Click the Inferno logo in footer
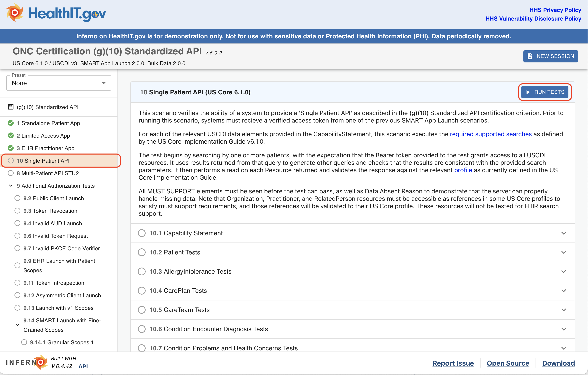 click(27, 362)
